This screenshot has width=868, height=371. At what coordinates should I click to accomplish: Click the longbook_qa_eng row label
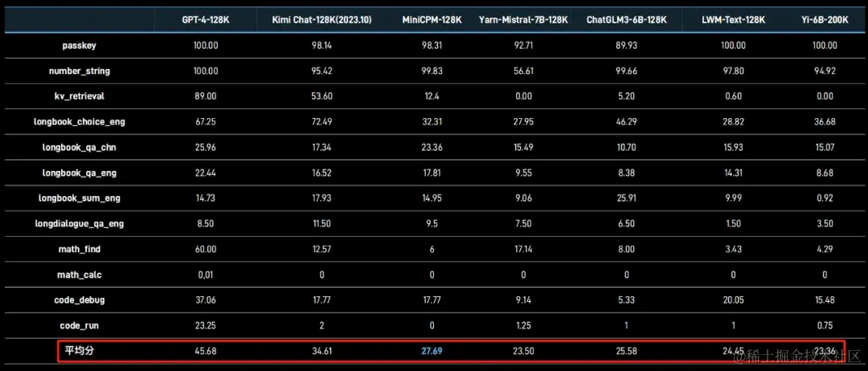(x=79, y=173)
